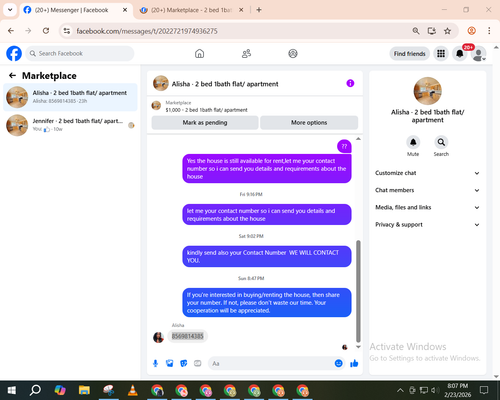Open the Windows Start menu
Screen dimensions: 500x400
pyautogui.click(x=12, y=390)
